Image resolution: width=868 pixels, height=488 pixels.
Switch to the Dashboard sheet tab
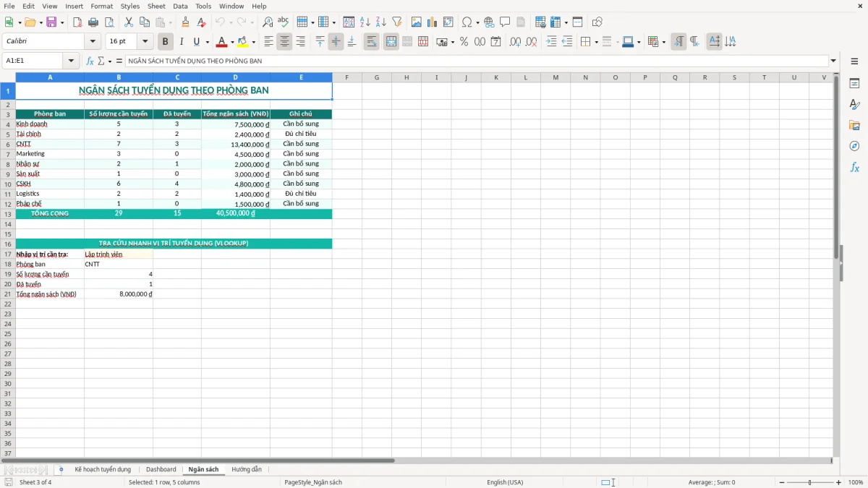(161, 469)
